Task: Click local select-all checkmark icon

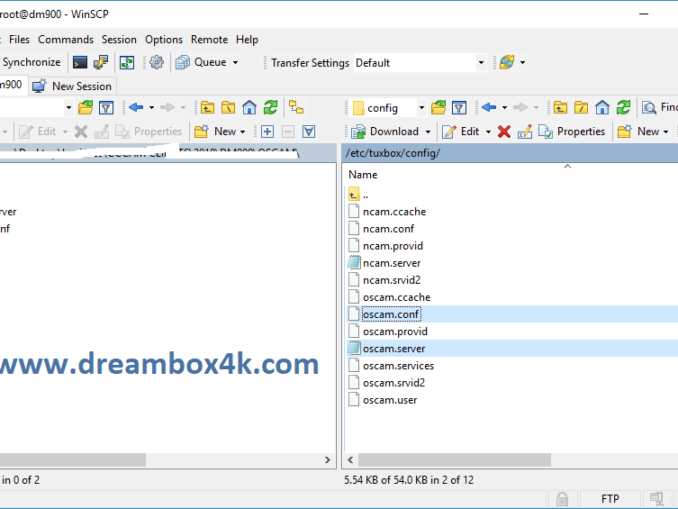Action: point(309,131)
